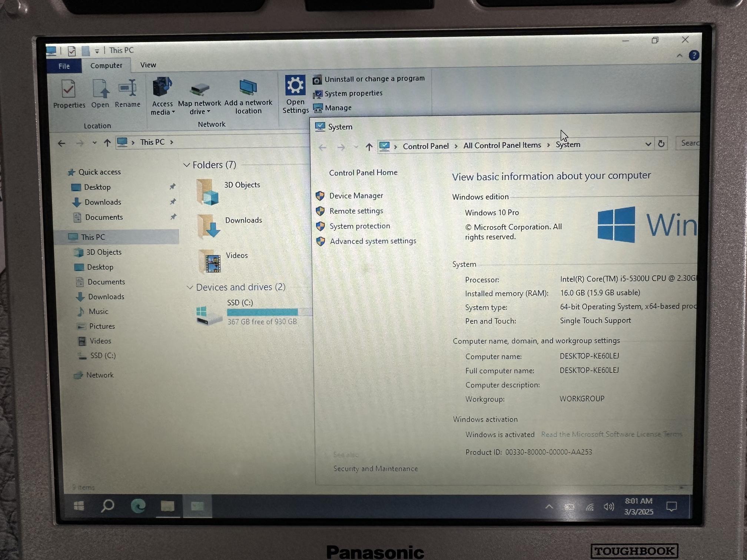Click the volume icon in system tray
This screenshot has width=747, height=560.
click(x=608, y=506)
